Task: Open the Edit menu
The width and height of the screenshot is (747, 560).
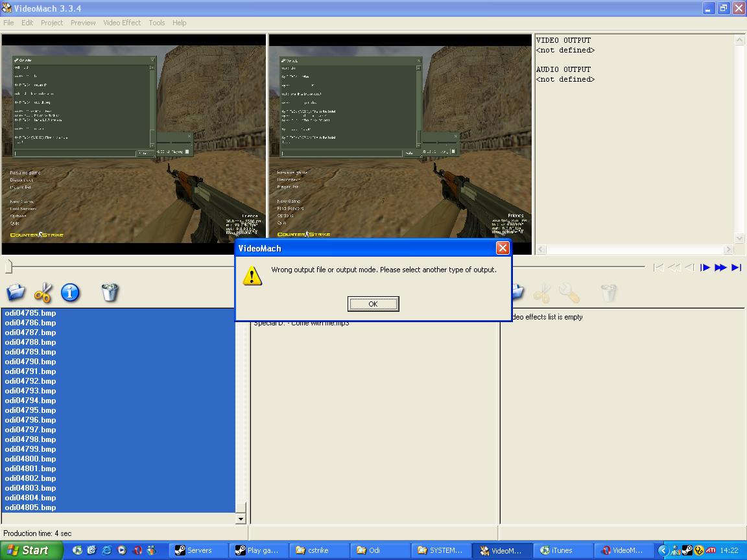Action: pyautogui.click(x=27, y=23)
